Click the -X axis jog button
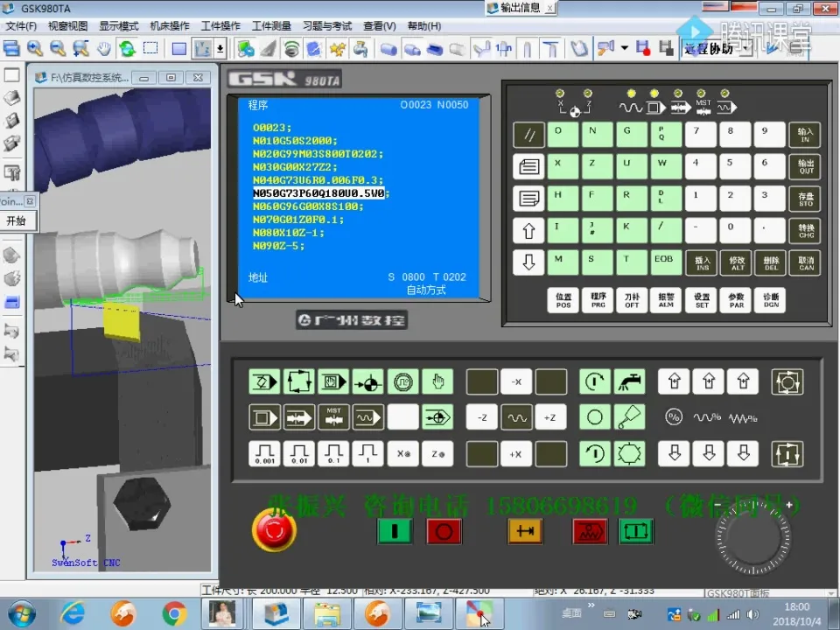This screenshot has height=630, width=840. (x=516, y=382)
